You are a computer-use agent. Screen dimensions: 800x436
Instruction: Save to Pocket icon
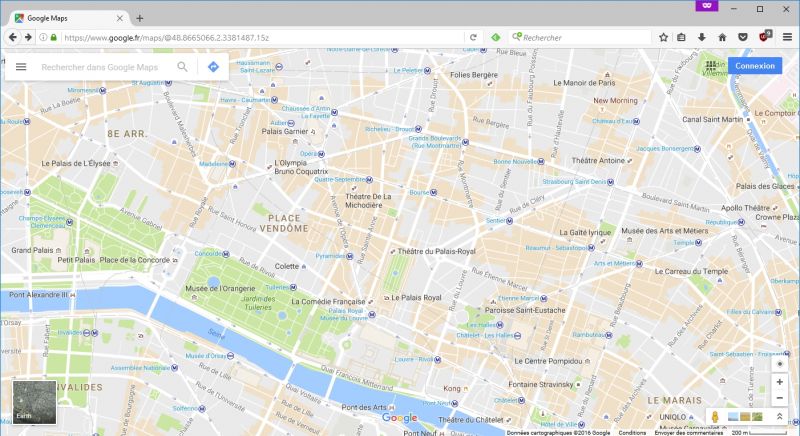743,37
